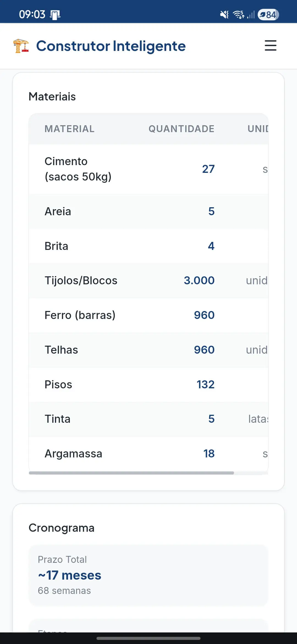Click the Construtor Inteligente title

(x=111, y=46)
